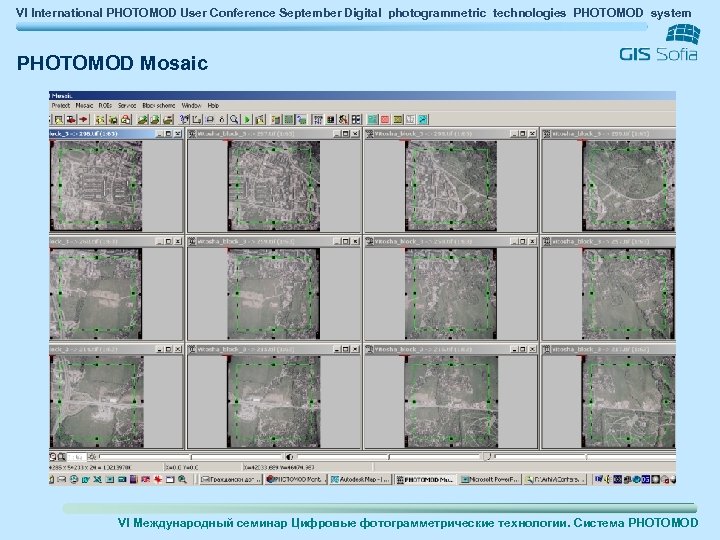Open the Help menu
The image size is (720, 540).
click(x=213, y=106)
